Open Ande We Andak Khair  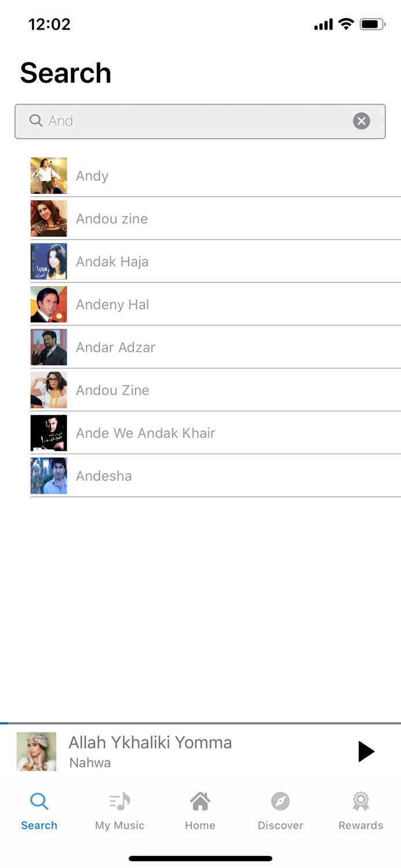[145, 433]
